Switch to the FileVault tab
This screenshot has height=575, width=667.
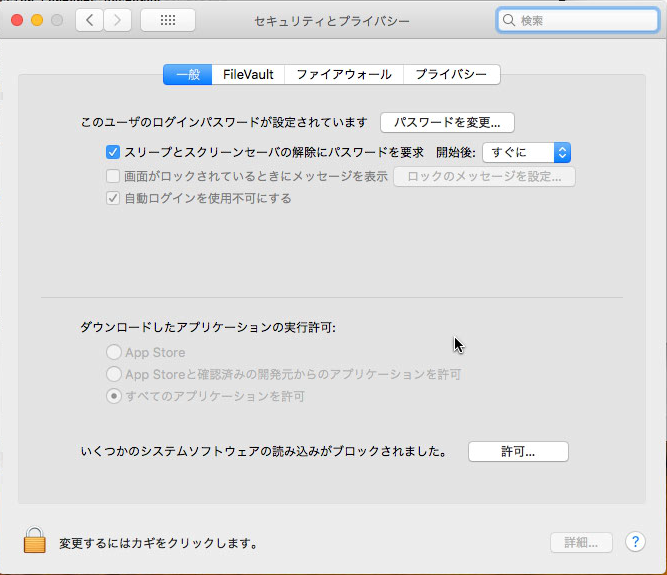[248, 74]
